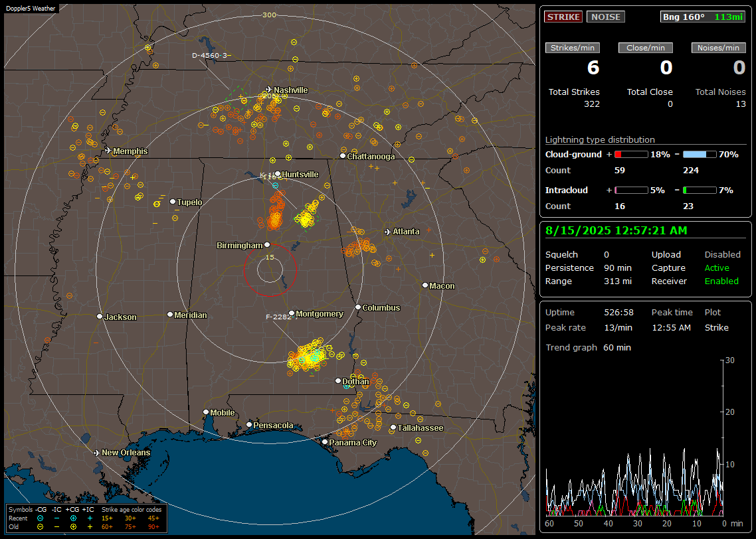Click the Trend graph 60 min value
756x539 pixels.
[x=616, y=348]
